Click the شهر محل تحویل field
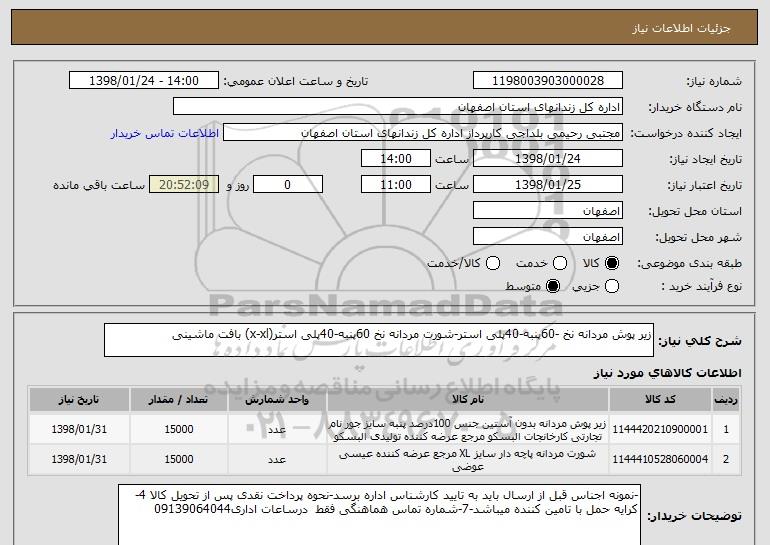Screen dimensions: 770x545 point(548,237)
